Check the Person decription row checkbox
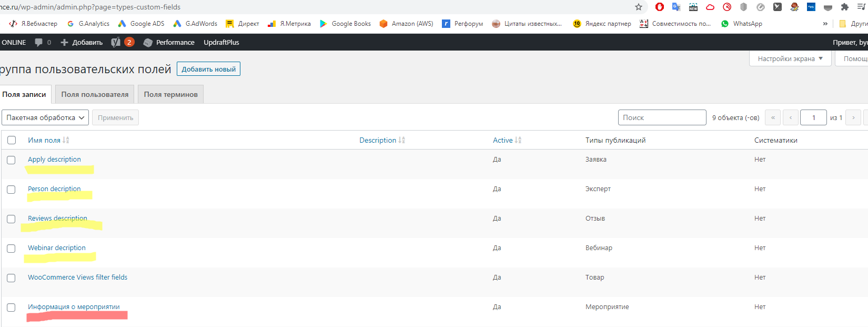 pos(11,190)
